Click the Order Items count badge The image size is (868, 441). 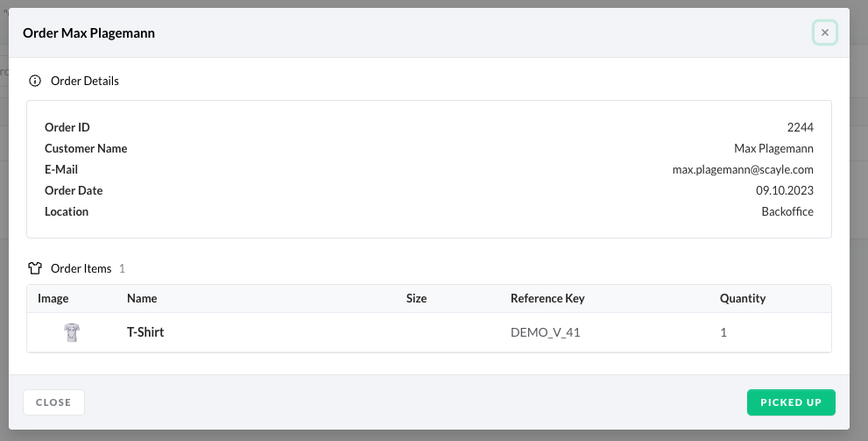tap(123, 268)
